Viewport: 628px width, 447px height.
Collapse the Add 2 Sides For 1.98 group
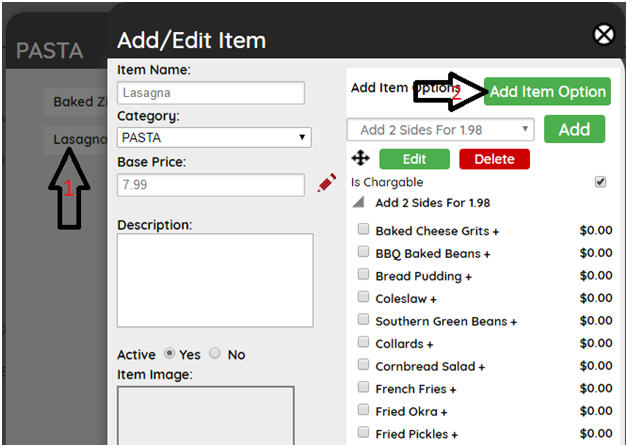click(360, 203)
